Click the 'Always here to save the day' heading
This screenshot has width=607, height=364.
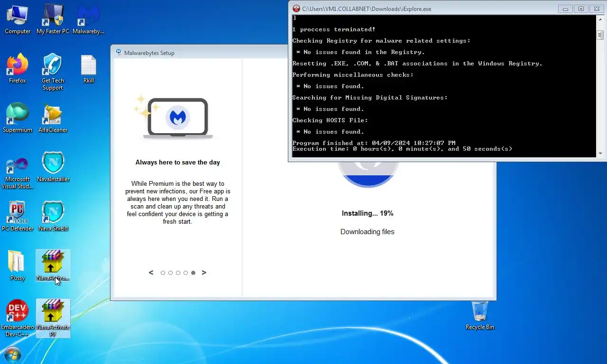[178, 162]
